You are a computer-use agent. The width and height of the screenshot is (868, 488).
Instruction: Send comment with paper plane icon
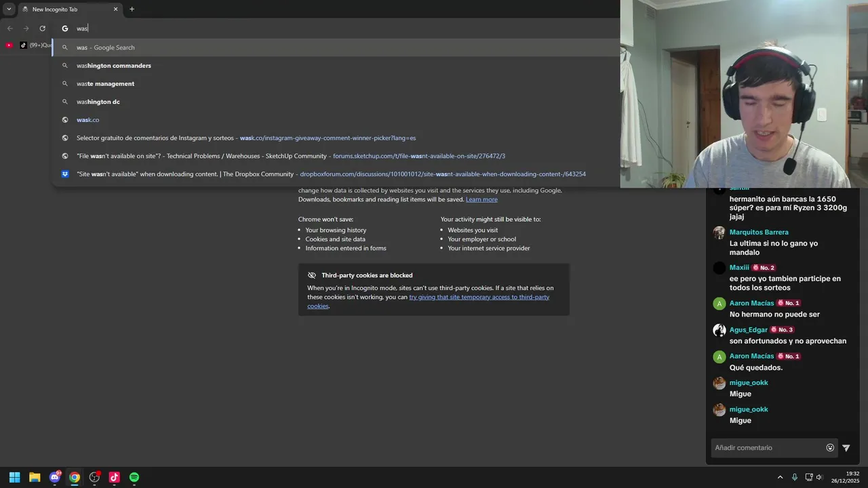click(846, 447)
